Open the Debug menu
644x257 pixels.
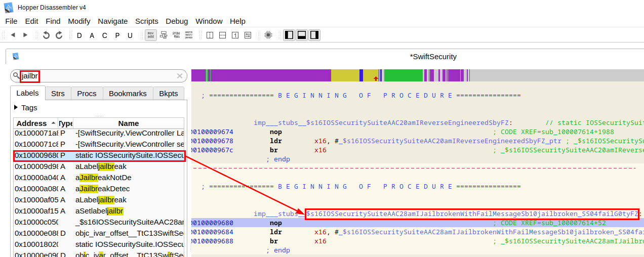[x=177, y=21]
